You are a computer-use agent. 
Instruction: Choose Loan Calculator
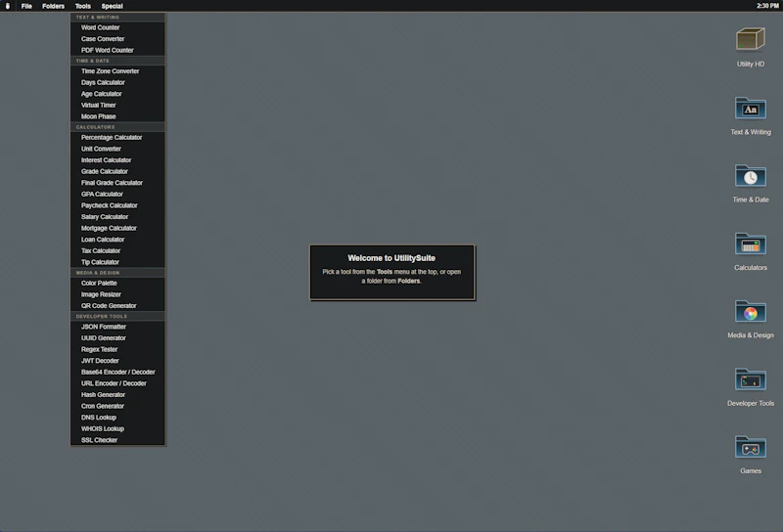117,240
